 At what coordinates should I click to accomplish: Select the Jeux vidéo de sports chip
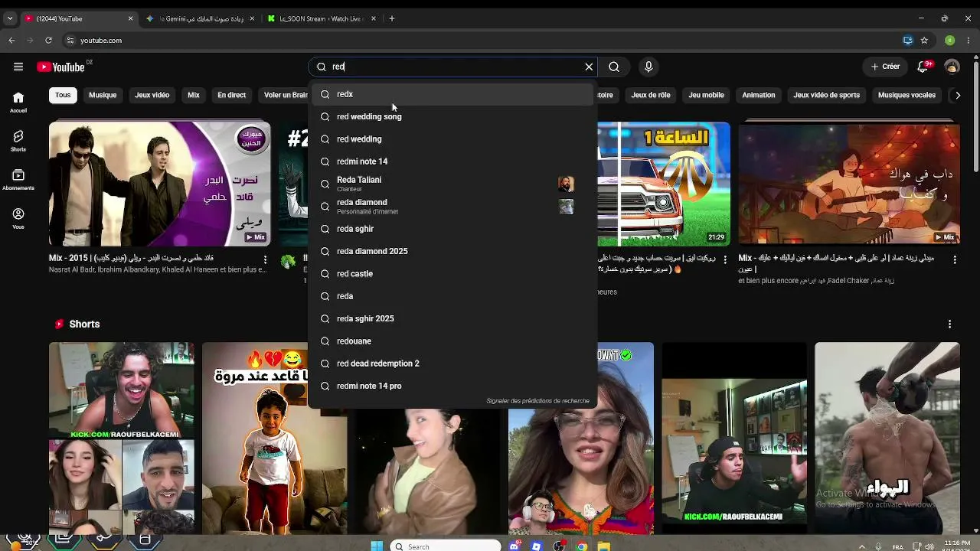tap(827, 95)
